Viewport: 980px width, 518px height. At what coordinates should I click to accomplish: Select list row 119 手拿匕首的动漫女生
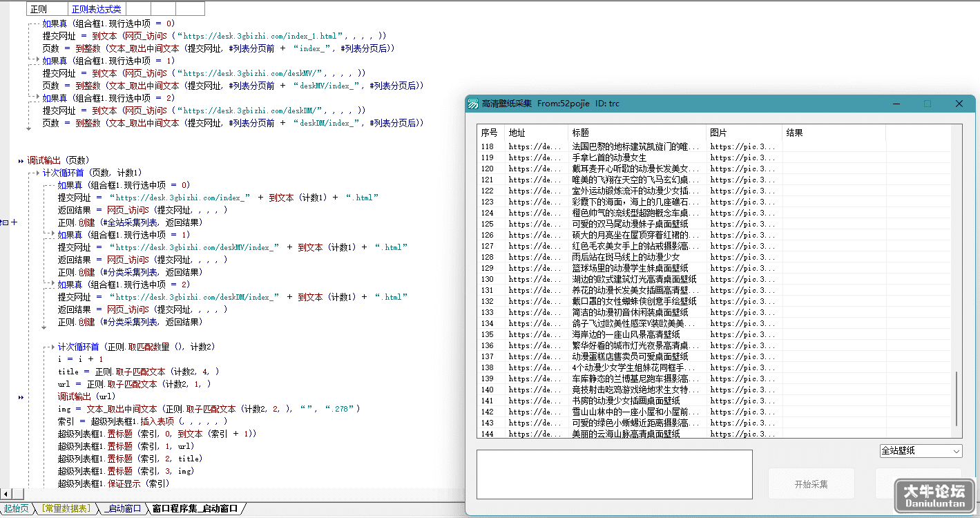click(x=715, y=157)
